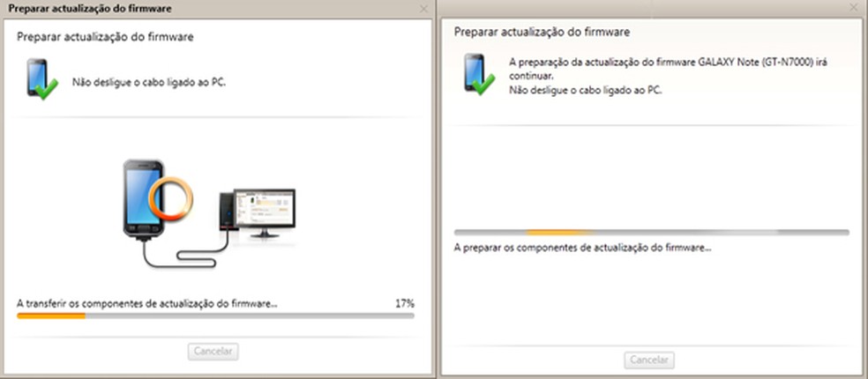Click the phone with green checkmark icon in left dialog
This screenshot has height=379, width=868.
(42, 79)
